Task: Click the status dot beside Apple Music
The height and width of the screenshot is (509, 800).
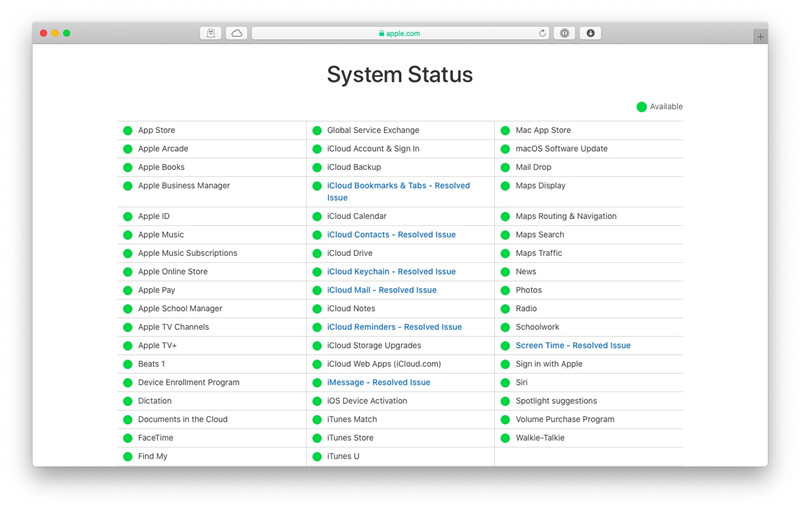Action: point(128,235)
